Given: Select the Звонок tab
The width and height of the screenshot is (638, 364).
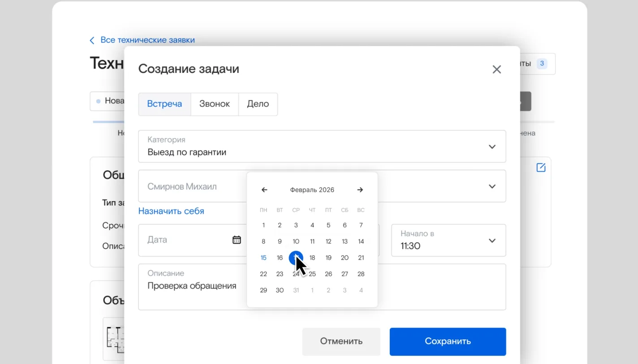Looking at the screenshot, I should click(x=215, y=104).
